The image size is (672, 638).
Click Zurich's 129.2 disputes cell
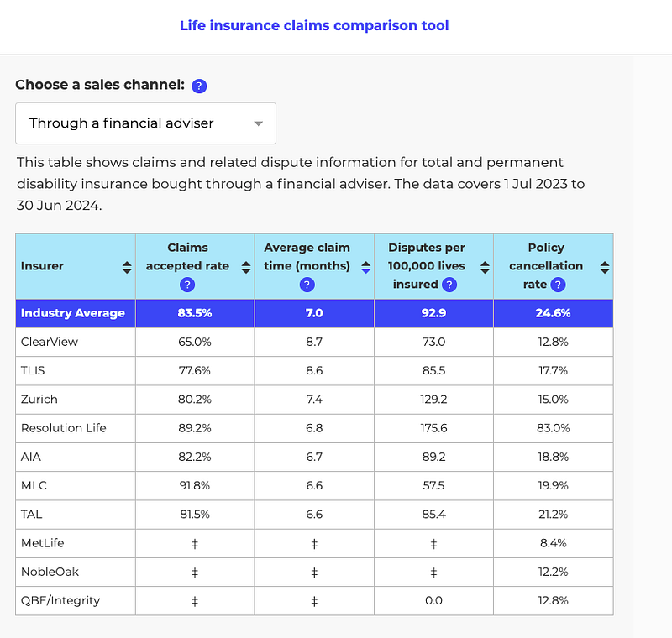433,400
